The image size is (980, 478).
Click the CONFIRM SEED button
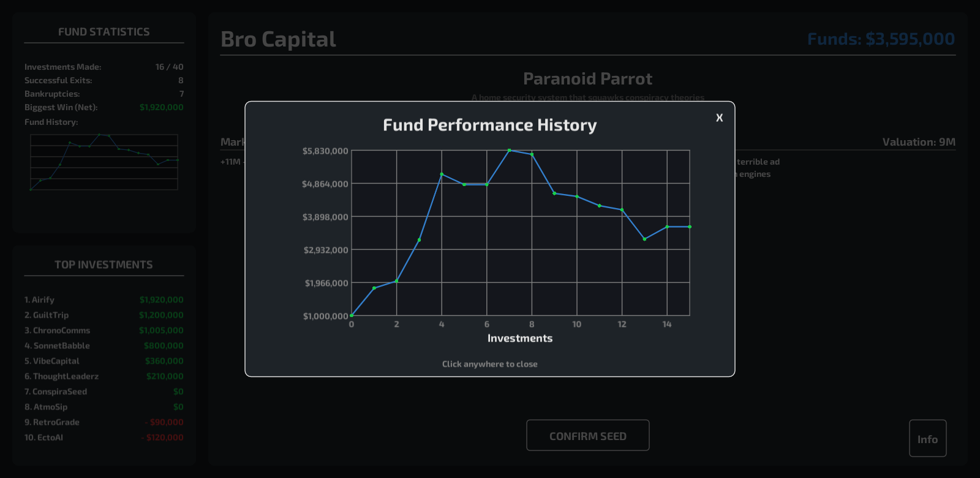[x=587, y=436]
